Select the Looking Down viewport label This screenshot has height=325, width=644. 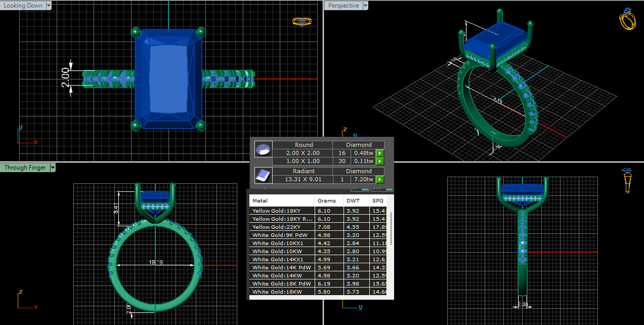pyautogui.click(x=23, y=6)
